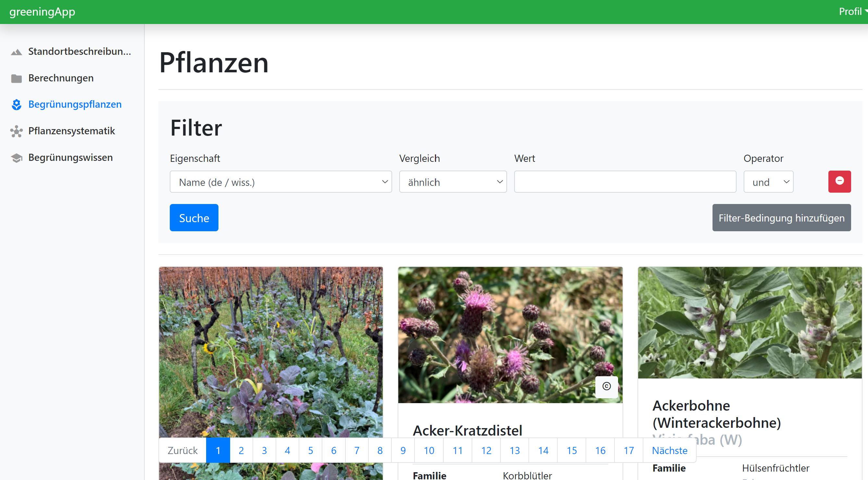Click the mountain icon beside Standortbeschreibung

(x=17, y=52)
